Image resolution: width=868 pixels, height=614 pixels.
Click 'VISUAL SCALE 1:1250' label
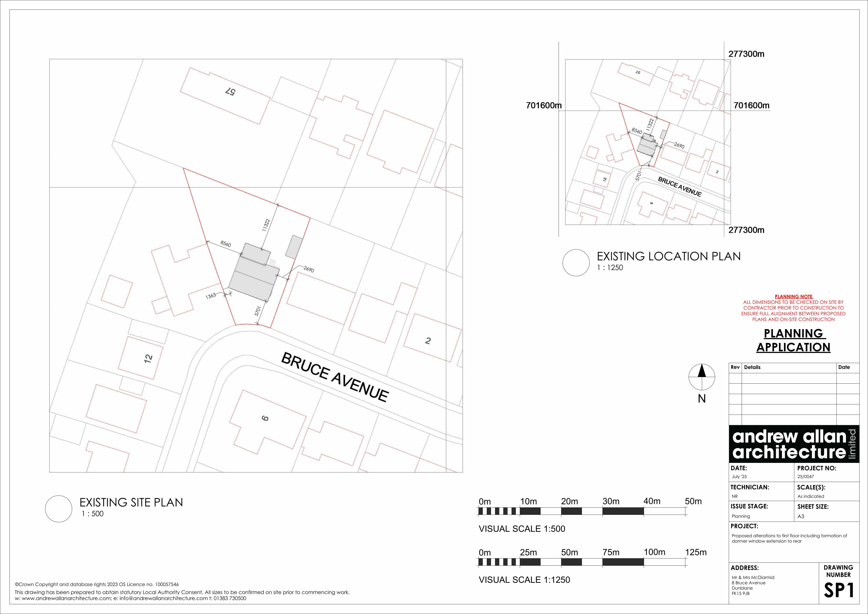[524, 580]
